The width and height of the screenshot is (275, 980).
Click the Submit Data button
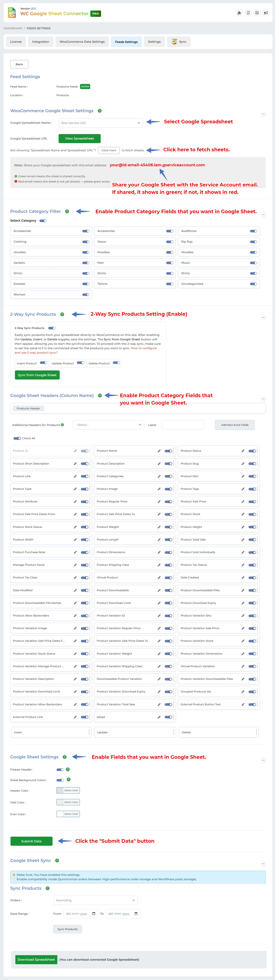click(x=31, y=841)
